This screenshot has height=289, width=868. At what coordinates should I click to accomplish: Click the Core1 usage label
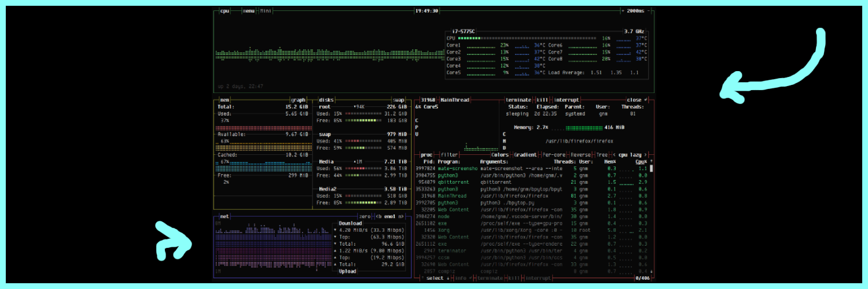(454, 45)
